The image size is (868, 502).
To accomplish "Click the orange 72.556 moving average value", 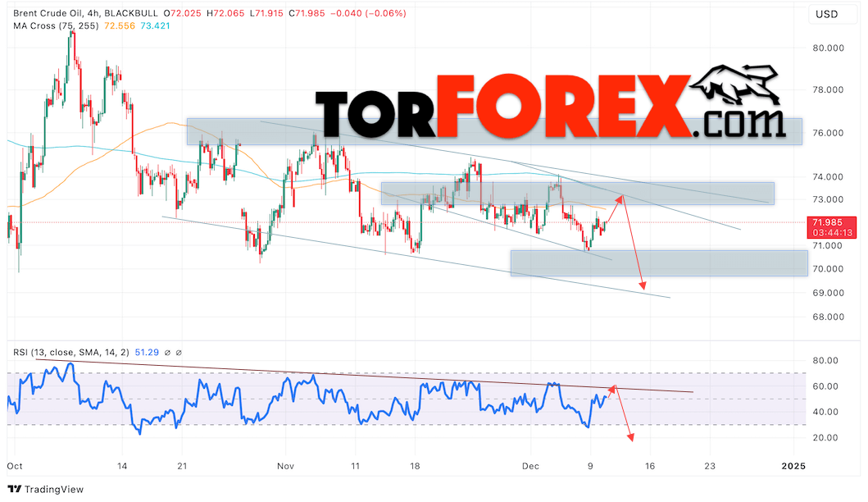I will [x=119, y=26].
